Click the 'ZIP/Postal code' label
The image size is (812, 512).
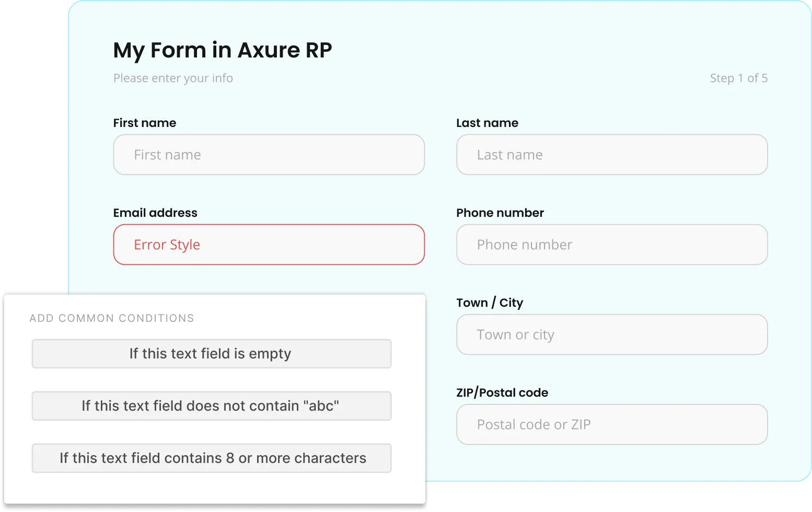pos(502,392)
